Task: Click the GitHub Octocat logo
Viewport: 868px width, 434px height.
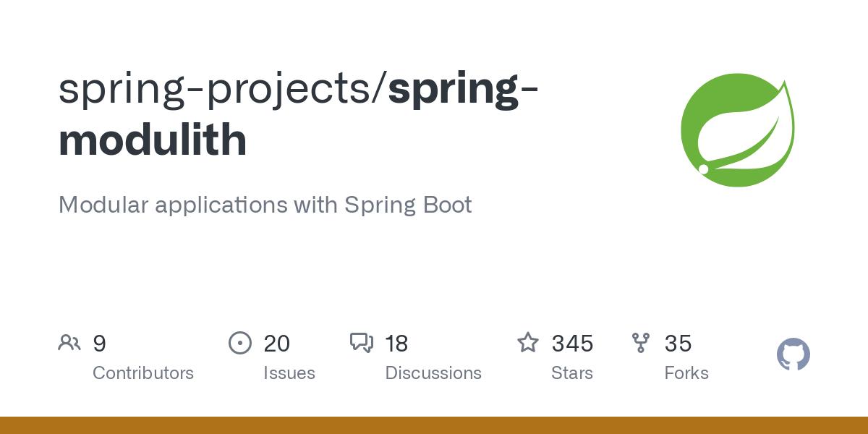Action: point(793,355)
